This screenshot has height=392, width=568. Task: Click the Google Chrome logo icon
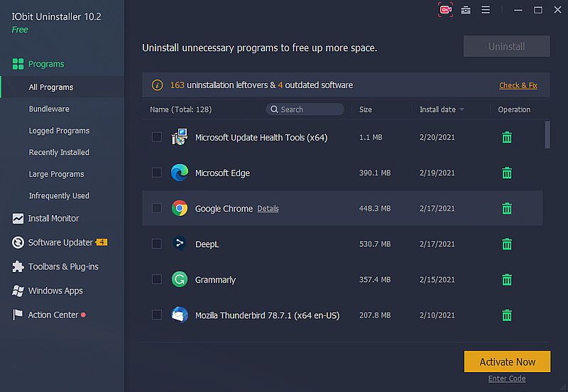(180, 208)
